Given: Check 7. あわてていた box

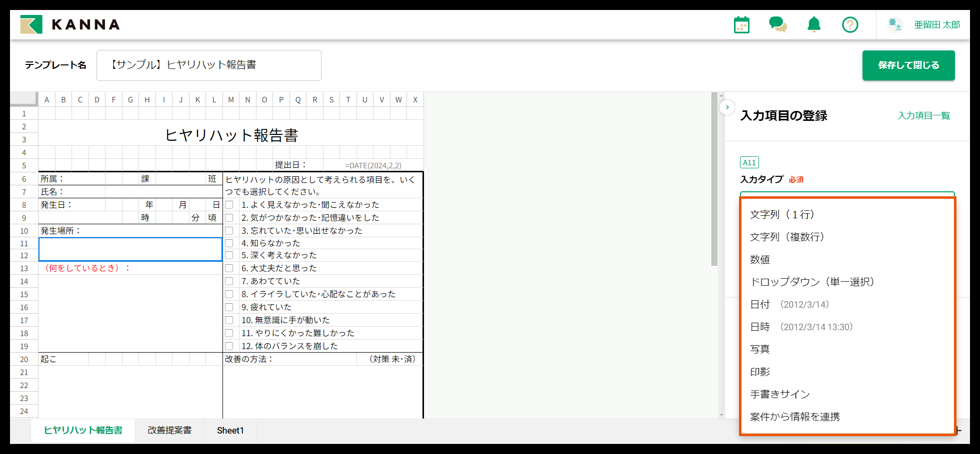Looking at the screenshot, I should pos(229,281).
